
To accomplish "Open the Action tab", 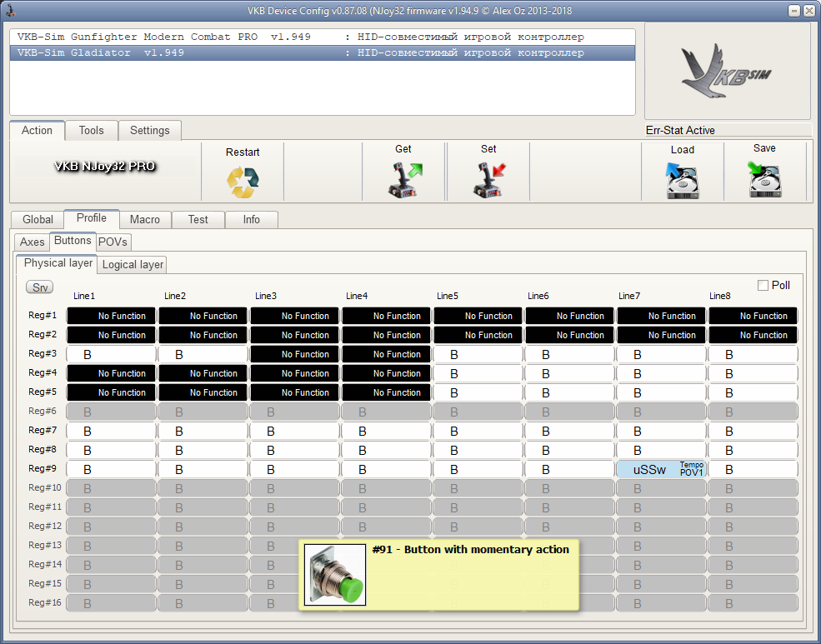I will pyautogui.click(x=37, y=130).
